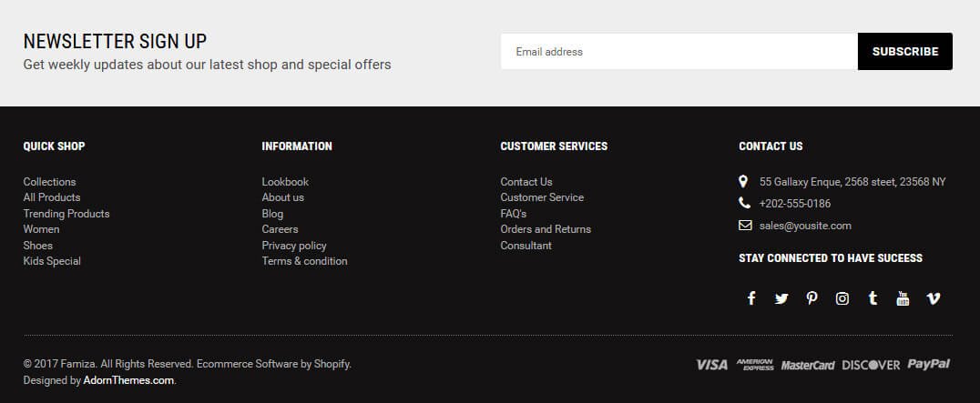Image resolution: width=980 pixels, height=403 pixels.
Task: Click the Email address input field
Action: [x=679, y=52]
